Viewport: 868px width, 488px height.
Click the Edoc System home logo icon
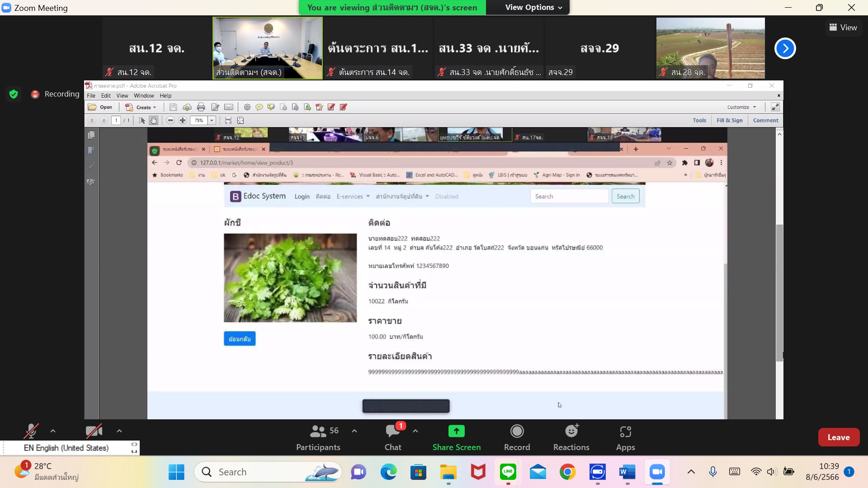tap(235, 196)
